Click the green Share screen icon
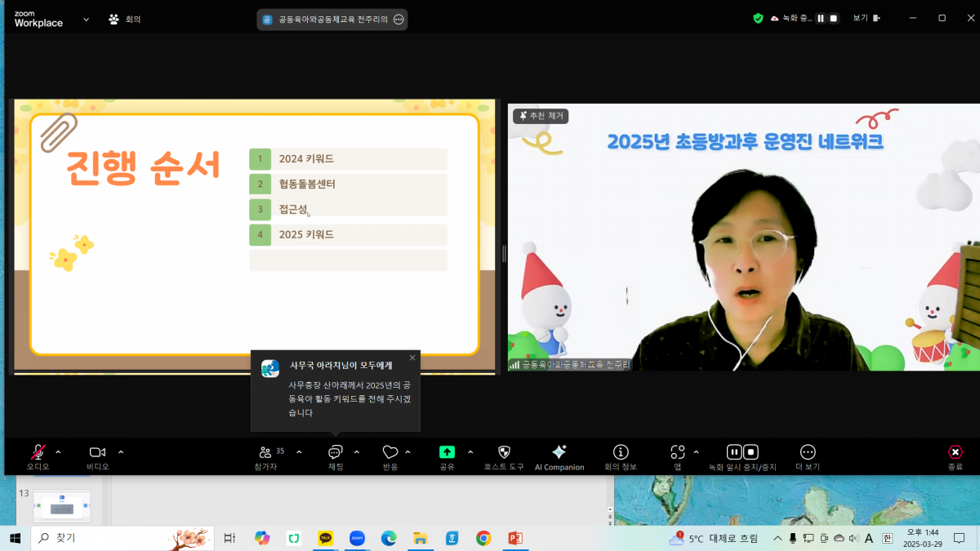 (447, 452)
